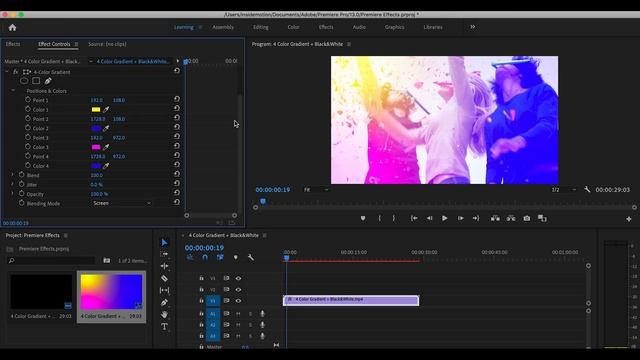The width and height of the screenshot is (640, 360).
Task: Toggle track output eye for V2 track
Action: pos(238,289)
